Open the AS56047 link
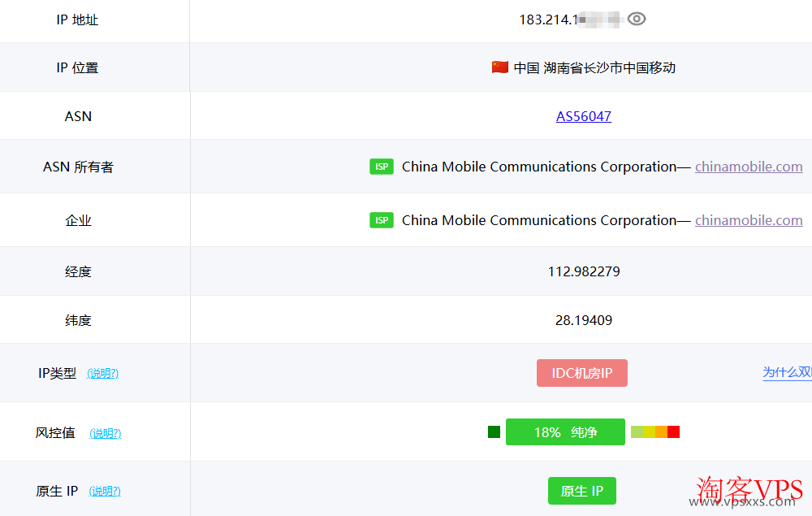The image size is (812, 516). [x=583, y=116]
